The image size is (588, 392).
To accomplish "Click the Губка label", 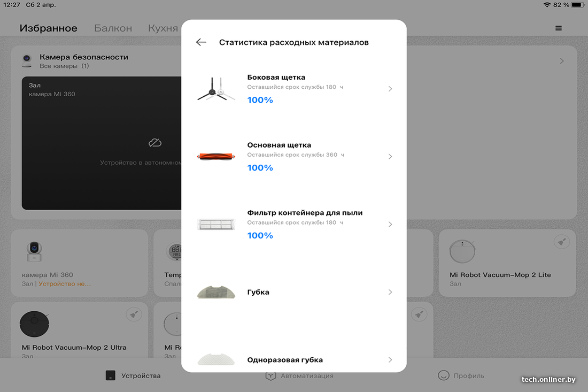I will tap(258, 292).
